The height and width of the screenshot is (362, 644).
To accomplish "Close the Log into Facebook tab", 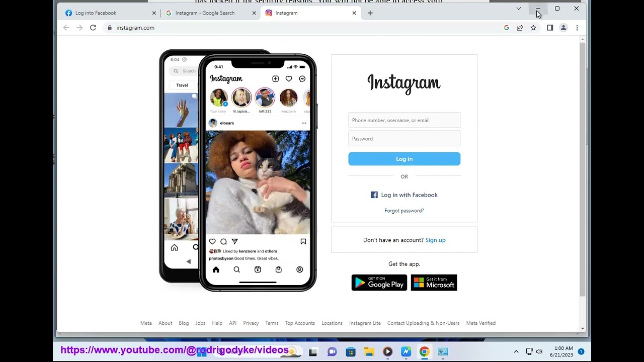I will click(154, 13).
